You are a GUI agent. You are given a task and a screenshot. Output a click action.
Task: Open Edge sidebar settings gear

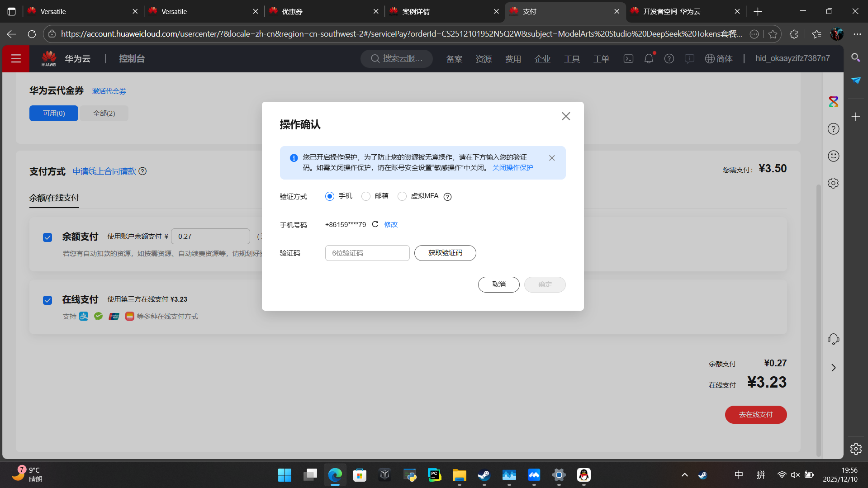855,449
